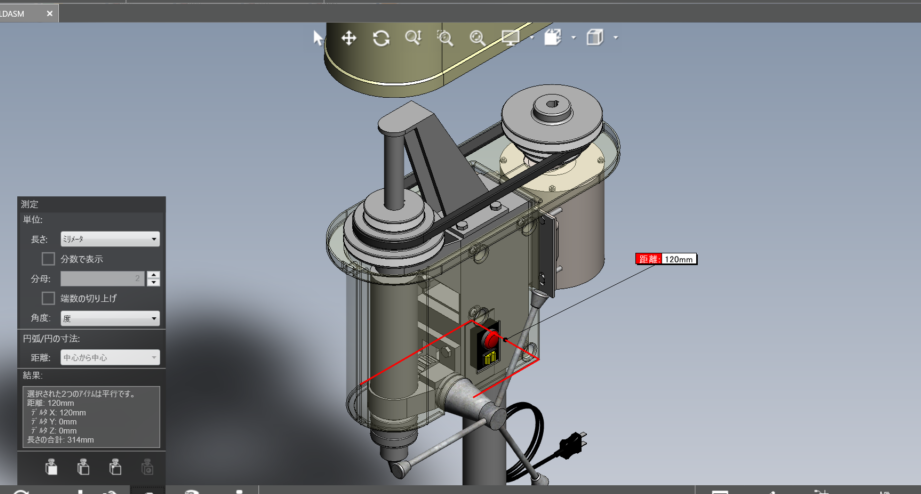Select the zoom in/out magnifier tool
This screenshot has height=494, width=921.
tap(413, 38)
